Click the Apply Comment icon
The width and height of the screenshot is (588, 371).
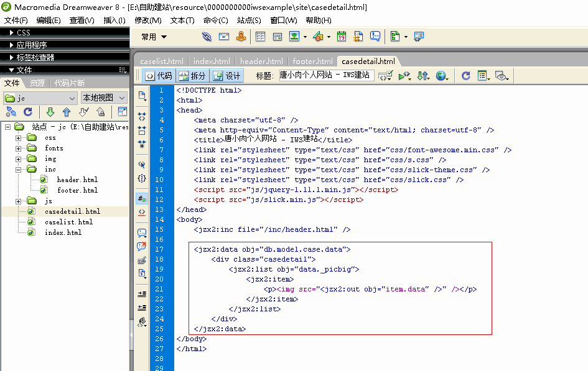pyautogui.click(x=142, y=233)
